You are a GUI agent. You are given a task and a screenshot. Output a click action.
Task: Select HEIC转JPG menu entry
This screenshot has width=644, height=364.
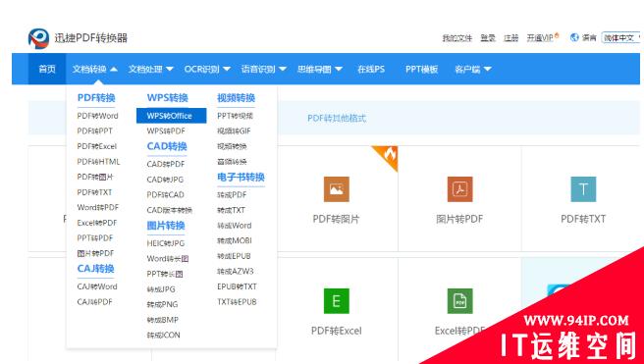pos(166,243)
